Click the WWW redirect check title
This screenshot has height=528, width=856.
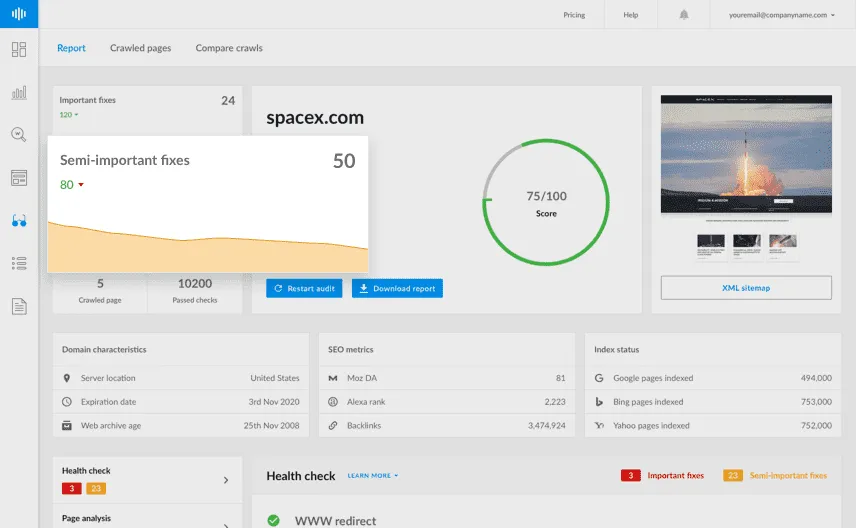coord(335,521)
